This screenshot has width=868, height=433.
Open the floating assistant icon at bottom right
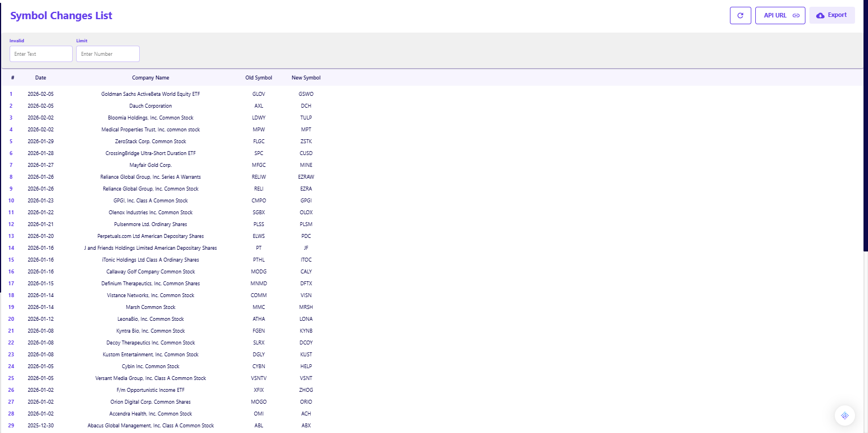pos(844,416)
